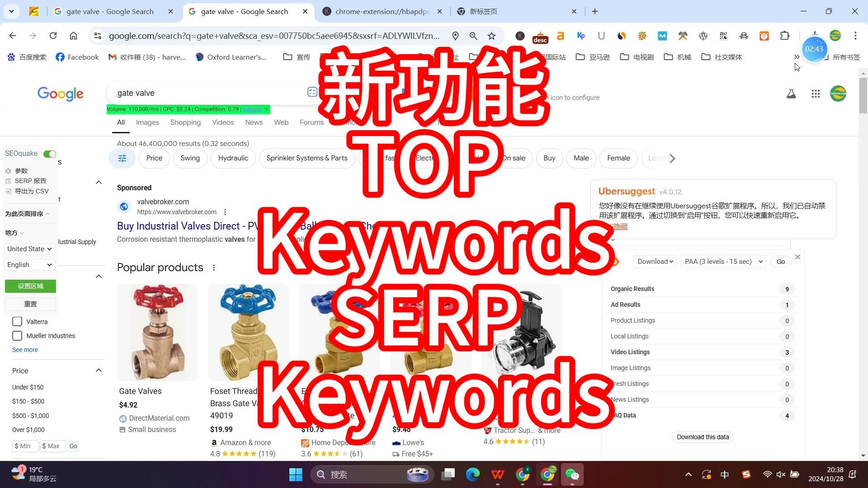Click the Download this data button
The image size is (868, 488).
coord(702,437)
